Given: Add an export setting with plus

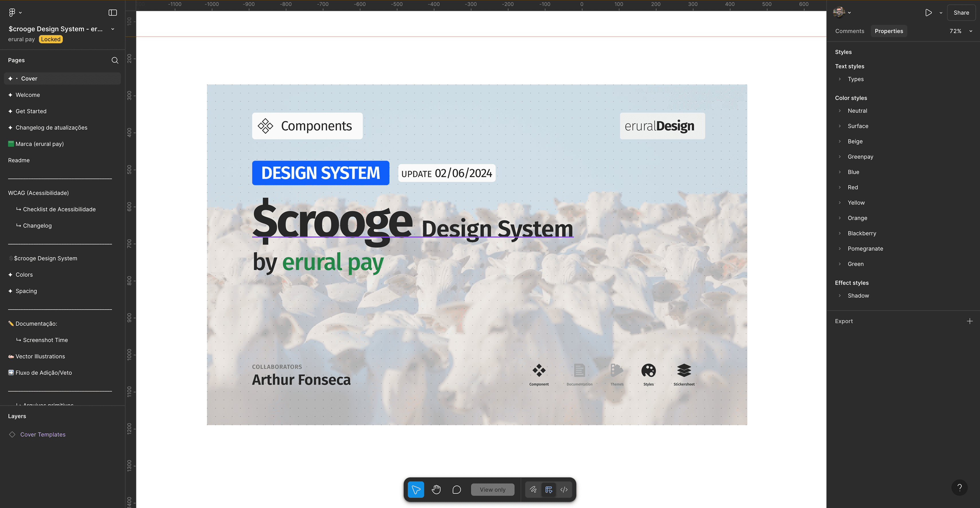Looking at the screenshot, I should click(x=969, y=321).
